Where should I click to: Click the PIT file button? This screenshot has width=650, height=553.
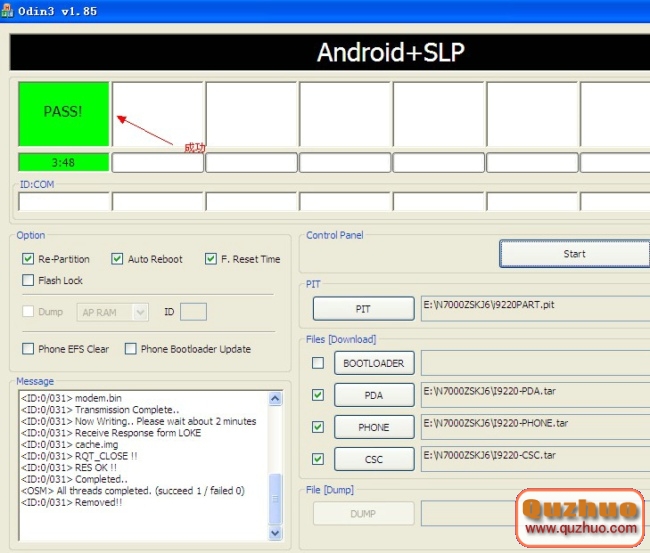364,309
